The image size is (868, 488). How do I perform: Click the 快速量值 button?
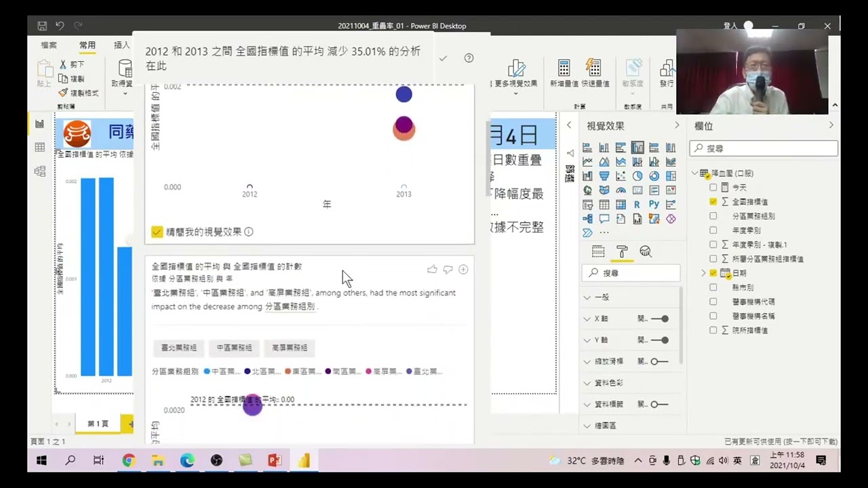tap(595, 73)
